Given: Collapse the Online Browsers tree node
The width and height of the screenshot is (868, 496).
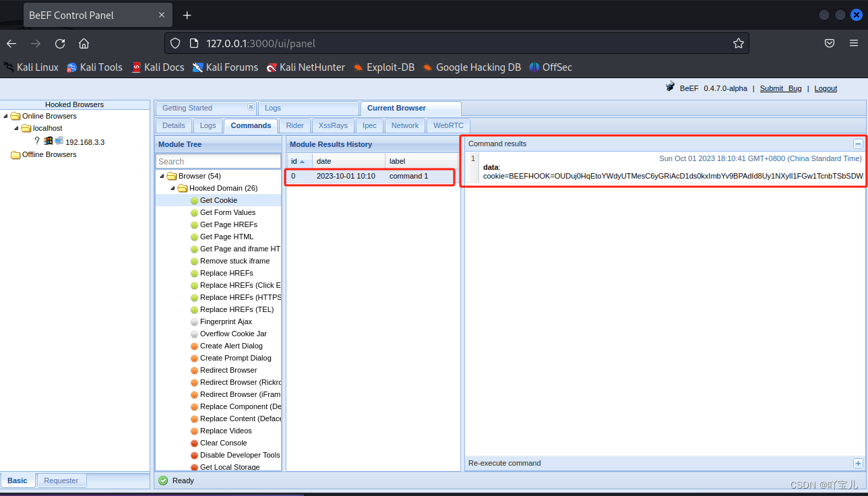Looking at the screenshot, I should click(5, 115).
